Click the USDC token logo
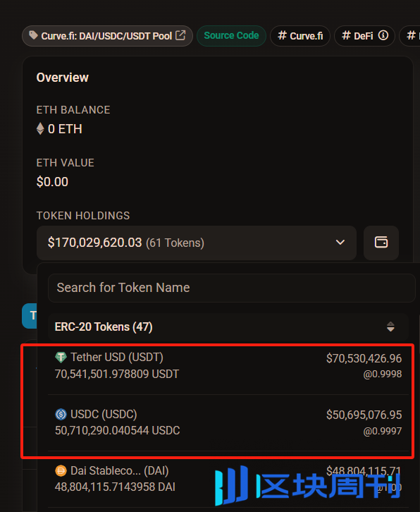420x512 pixels. [x=61, y=414]
